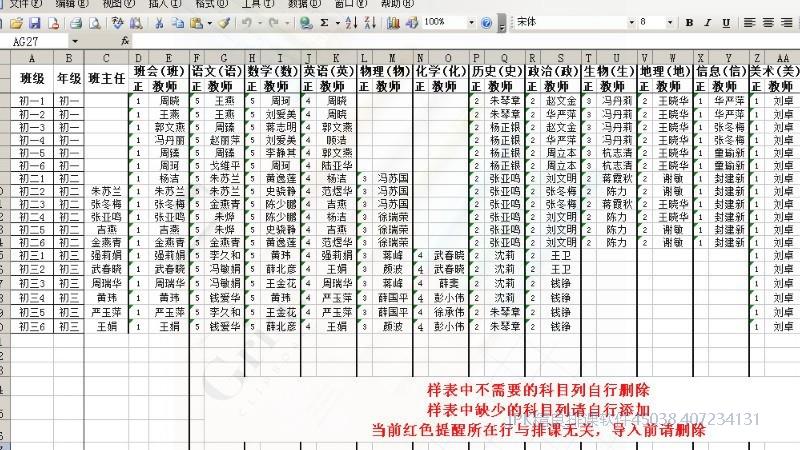Viewport: 800px width, 450px height.
Task: Align text left
Action: click(749, 22)
